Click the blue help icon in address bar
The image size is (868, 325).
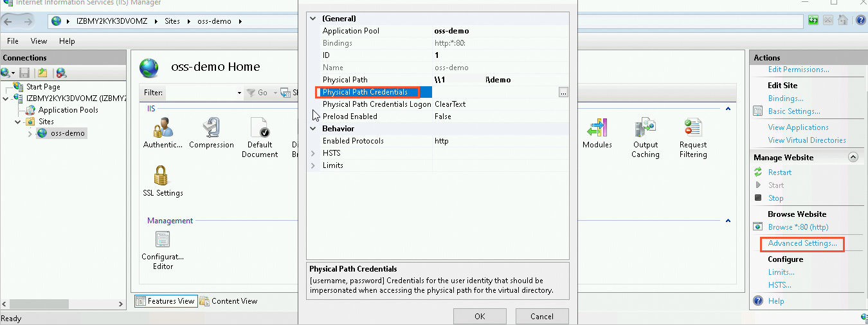click(x=860, y=21)
